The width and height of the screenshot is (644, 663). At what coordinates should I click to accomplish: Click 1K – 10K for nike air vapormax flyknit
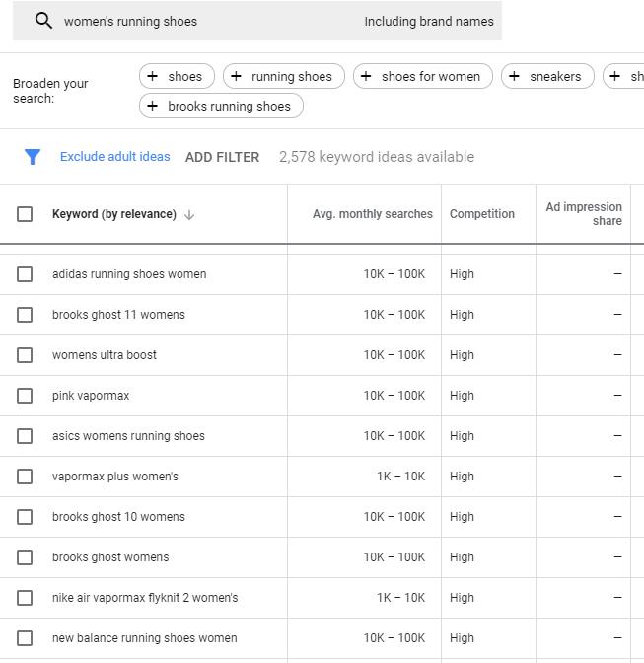(401, 598)
